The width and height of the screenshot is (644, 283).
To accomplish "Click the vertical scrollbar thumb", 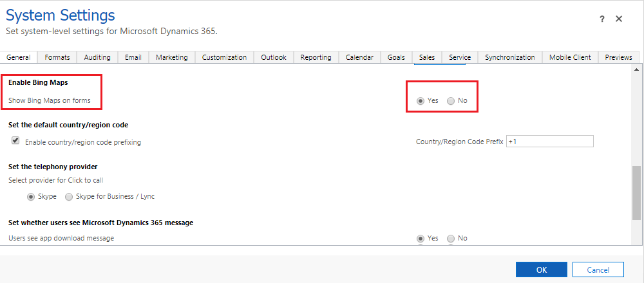I will tap(636, 193).
